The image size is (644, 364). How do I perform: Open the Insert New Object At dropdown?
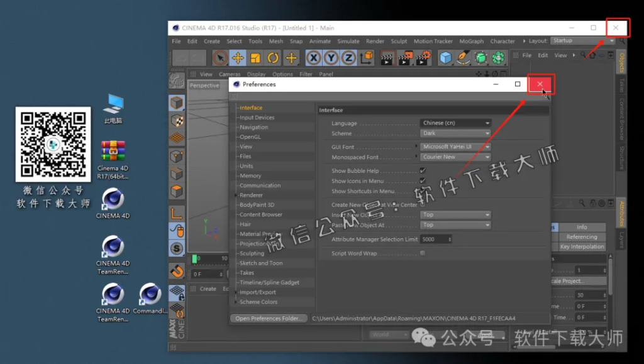[455, 215]
